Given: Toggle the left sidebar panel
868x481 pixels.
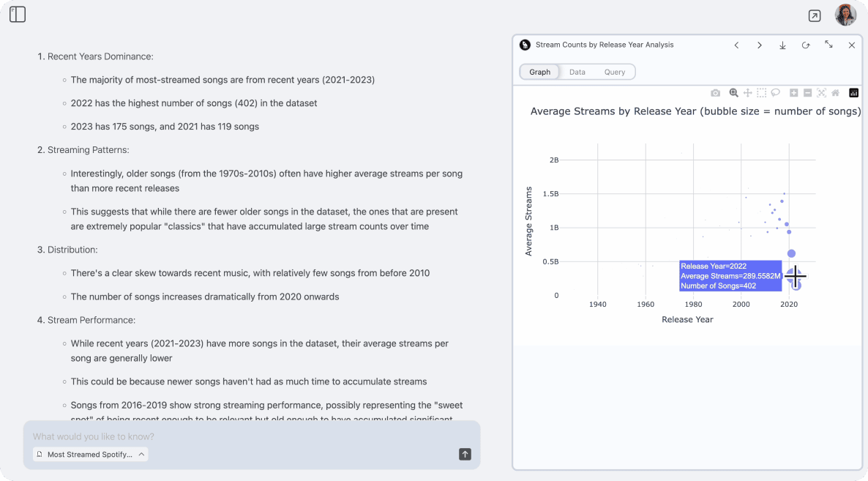Looking at the screenshot, I should coord(18,15).
